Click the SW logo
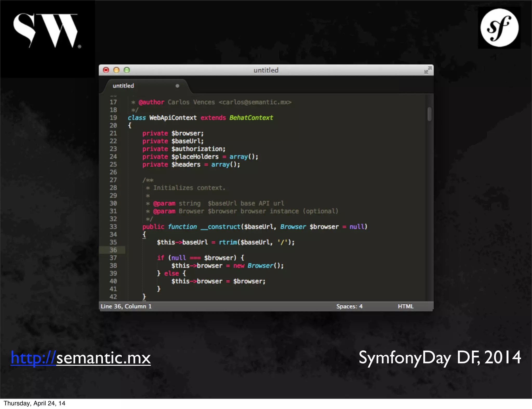 (47, 31)
